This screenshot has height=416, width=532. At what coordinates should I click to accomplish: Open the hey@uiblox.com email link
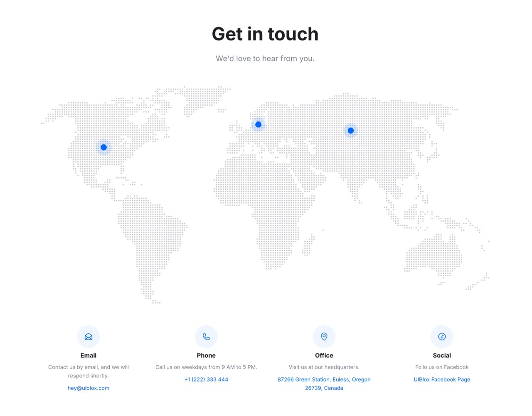coord(89,388)
